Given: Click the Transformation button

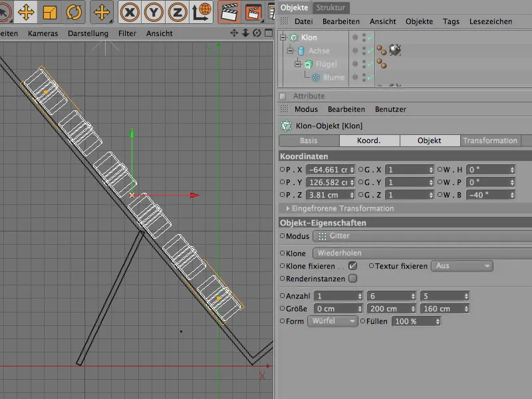Looking at the screenshot, I should coord(491,140).
